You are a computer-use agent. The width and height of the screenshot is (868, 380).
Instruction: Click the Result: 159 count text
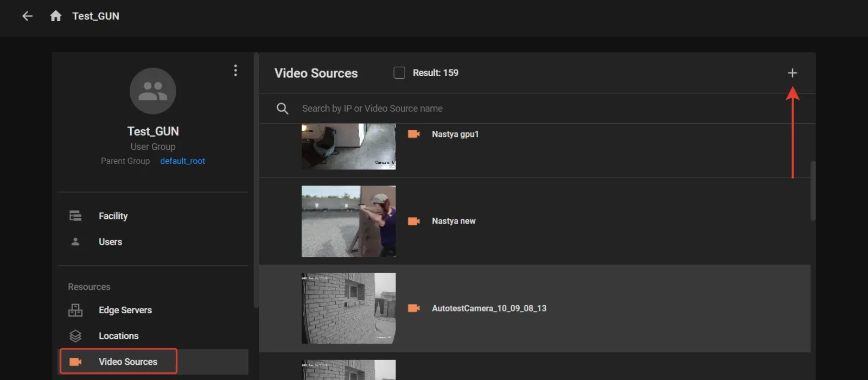point(435,73)
